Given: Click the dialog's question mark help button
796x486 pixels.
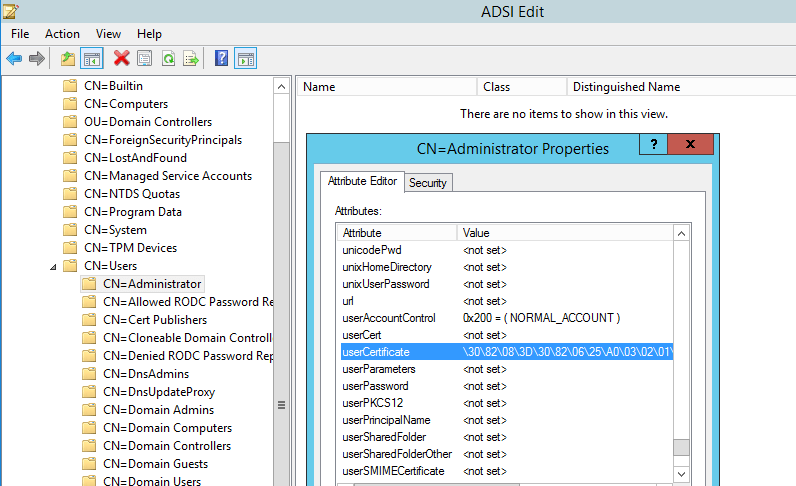Looking at the screenshot, I should pyautogui.click(x=652, y=146).
